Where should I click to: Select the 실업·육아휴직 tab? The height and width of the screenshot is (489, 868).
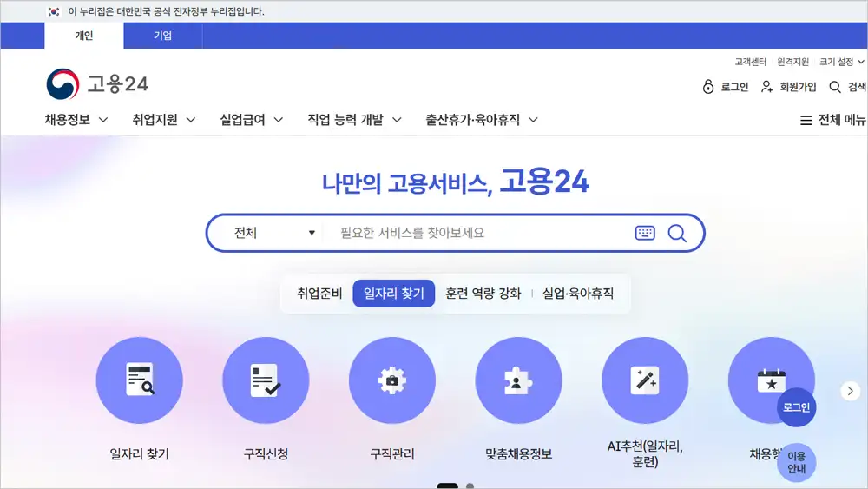[x=578, y=294]
